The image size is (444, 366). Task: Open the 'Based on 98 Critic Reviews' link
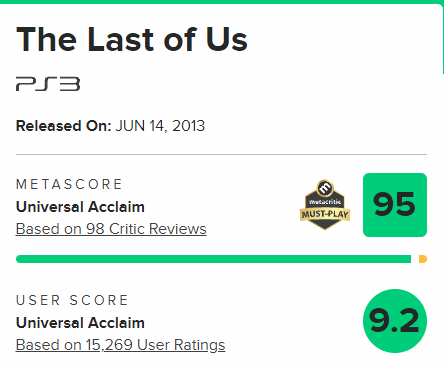(111, 229)
